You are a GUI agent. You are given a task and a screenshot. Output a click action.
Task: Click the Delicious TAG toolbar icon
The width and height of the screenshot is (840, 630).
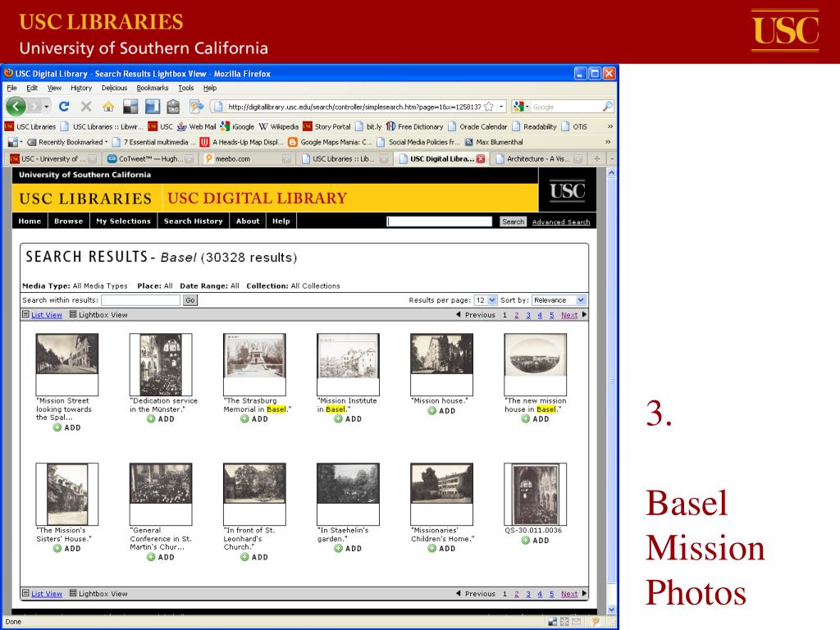173,107
